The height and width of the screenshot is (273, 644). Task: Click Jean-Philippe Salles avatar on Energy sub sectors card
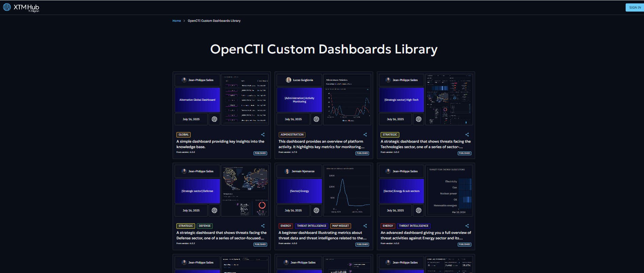coord(388,171)
